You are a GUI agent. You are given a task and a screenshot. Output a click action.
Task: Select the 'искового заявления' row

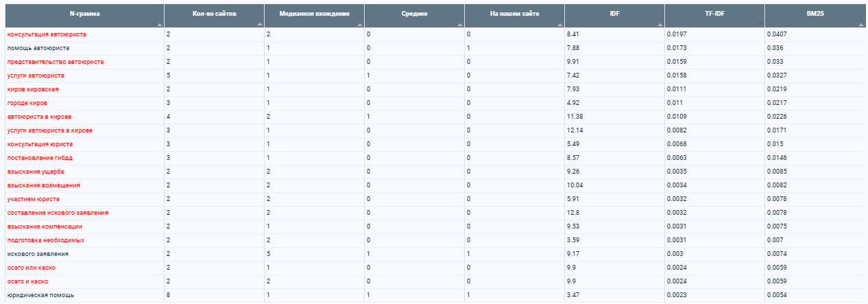(434, 254)
